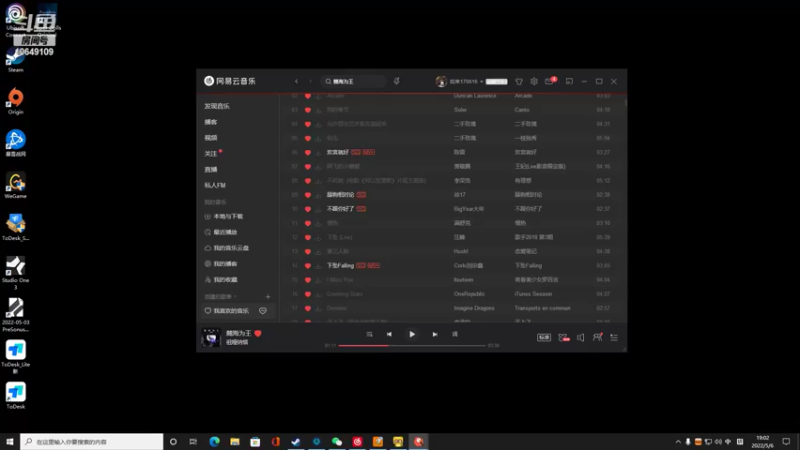Open the now-playing album cover thumbnail
Screen dimensions: 800x450
pyautogui.click(x=211, y=337)
